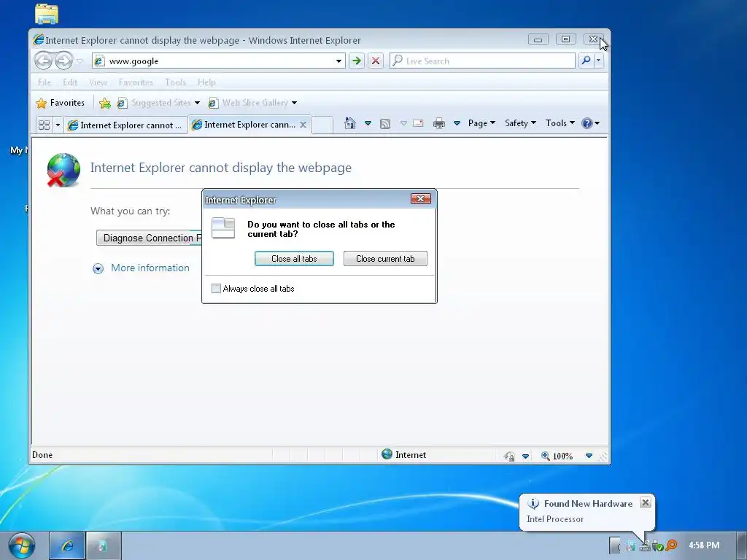The width and height of the screenshot is (747, 560).
Task: Open the Home button dropdown arrow
Action: [368, 123]
